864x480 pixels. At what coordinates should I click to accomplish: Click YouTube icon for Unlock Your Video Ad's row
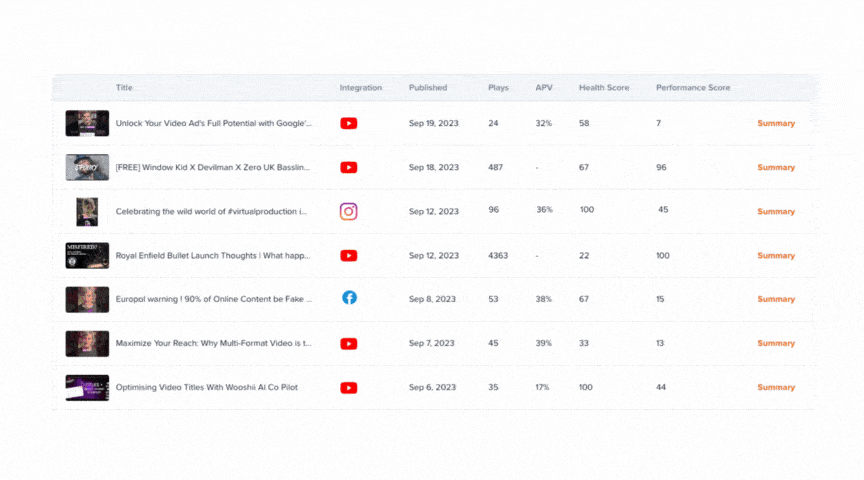pyautogui.click(x=348, y=124)
